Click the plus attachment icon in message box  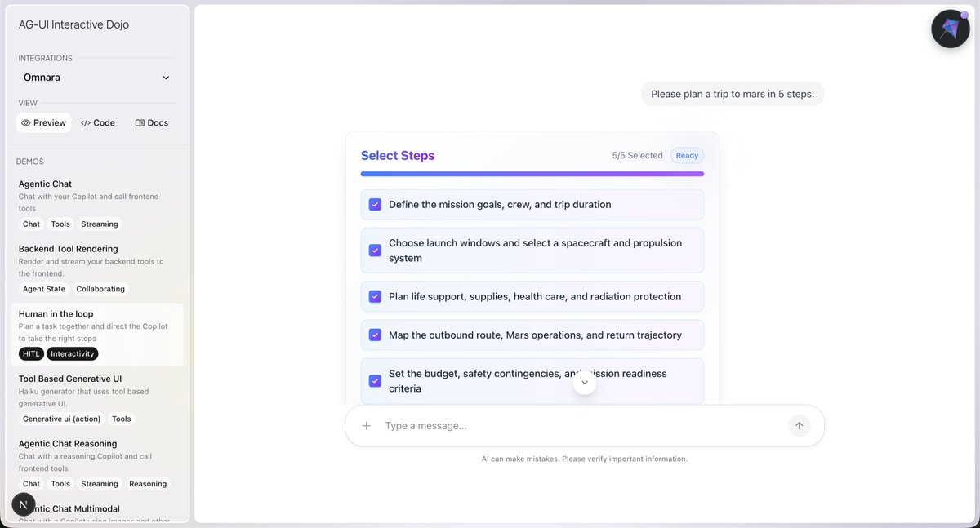pyautogui.click(x=367, y=425)
